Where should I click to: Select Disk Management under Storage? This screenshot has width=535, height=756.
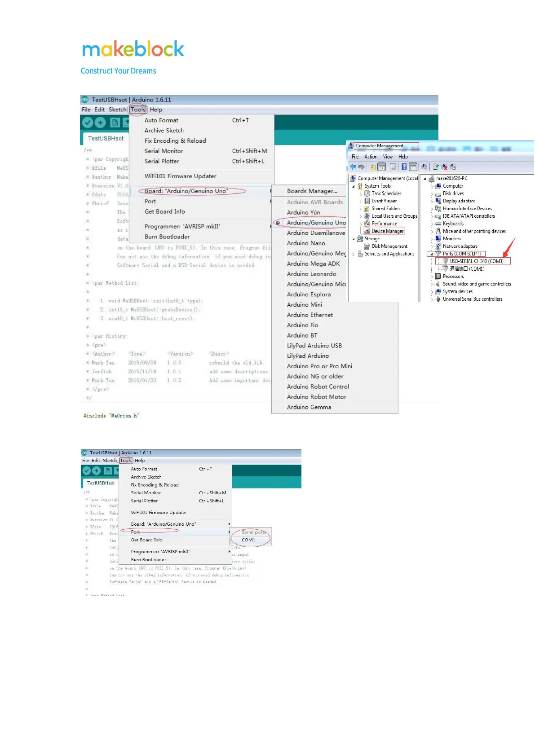pyautogui.click(x=389, y=246)
